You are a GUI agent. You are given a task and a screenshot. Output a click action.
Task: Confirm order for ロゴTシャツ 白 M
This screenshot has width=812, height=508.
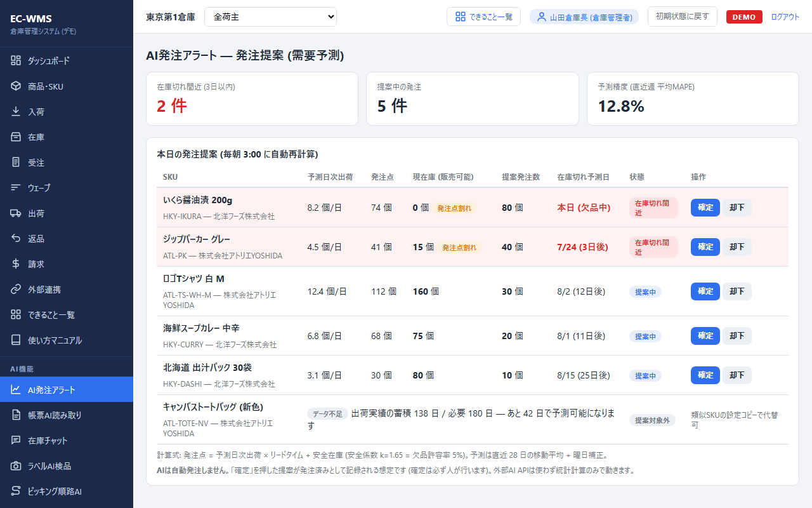coord(705,291)
